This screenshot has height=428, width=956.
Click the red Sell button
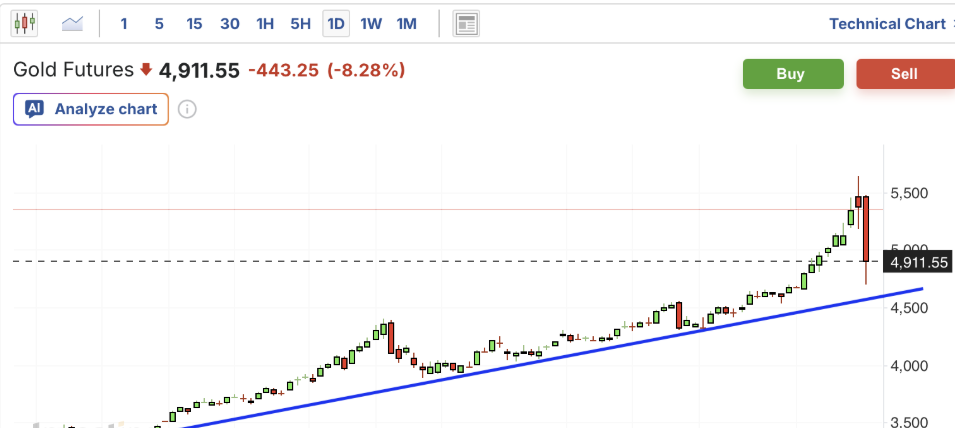tap(905, 74)
